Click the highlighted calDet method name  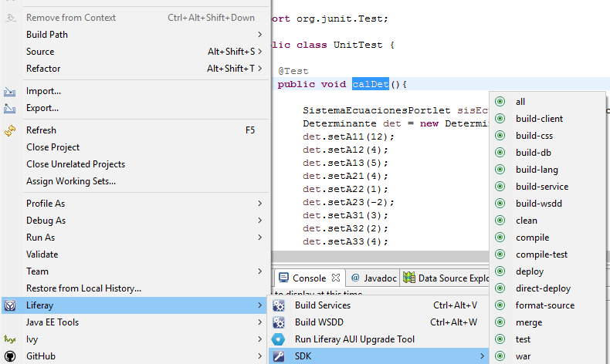pyautogui.click(x=371, y=84)
